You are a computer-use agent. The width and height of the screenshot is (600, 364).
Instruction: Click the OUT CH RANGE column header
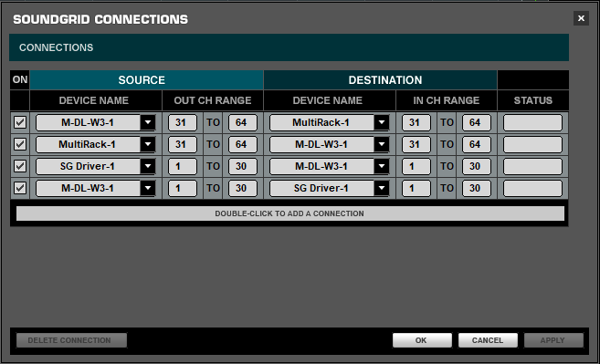click(213, 100)
